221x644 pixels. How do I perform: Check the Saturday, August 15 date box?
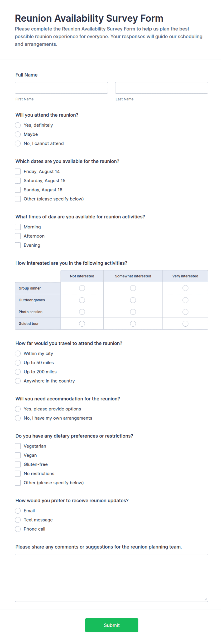(x=18, y=181)
